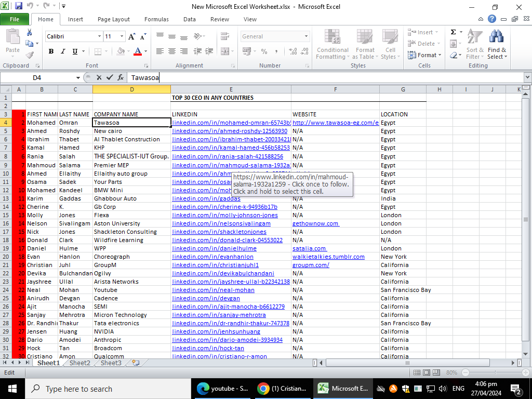Open the Chrome taskbar window

click(282, 389)
